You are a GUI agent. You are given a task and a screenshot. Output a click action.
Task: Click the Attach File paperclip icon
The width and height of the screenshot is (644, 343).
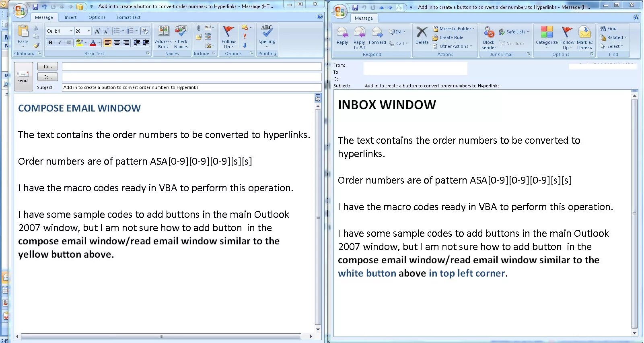[199, 28]
